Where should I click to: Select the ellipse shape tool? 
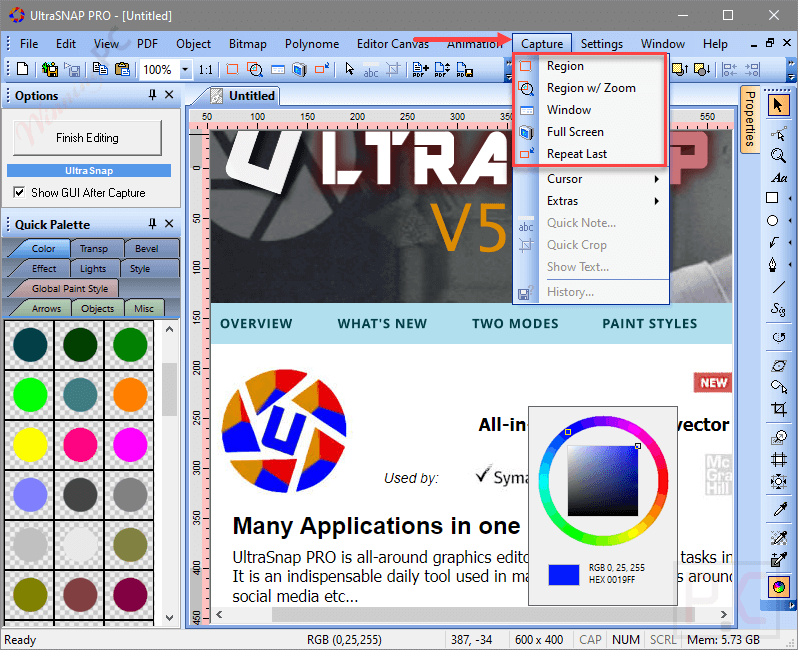tap(773, 220)
